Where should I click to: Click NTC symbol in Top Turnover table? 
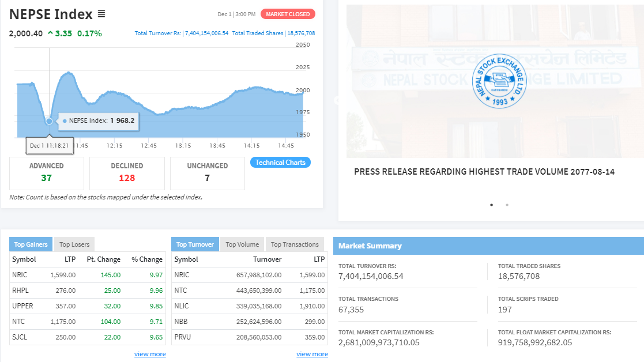click(x=180, y=291)
